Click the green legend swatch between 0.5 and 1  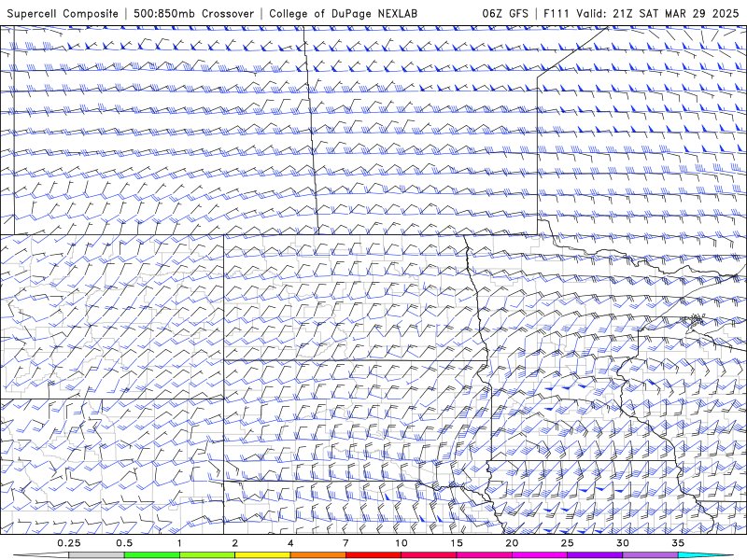click(151, 555)
